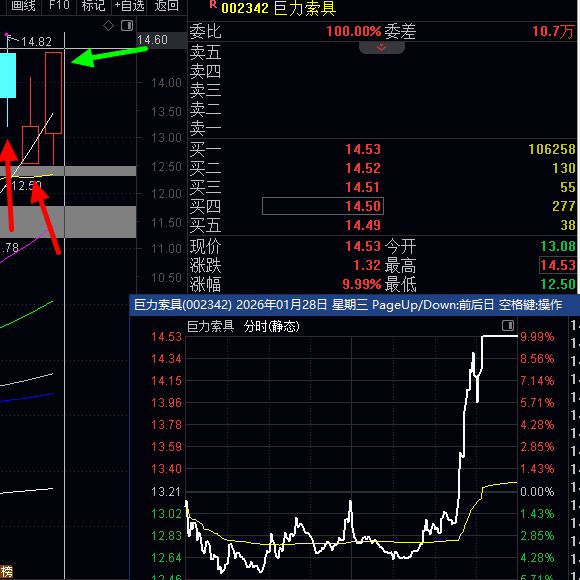Click 卖三 row label

[205, 91]
